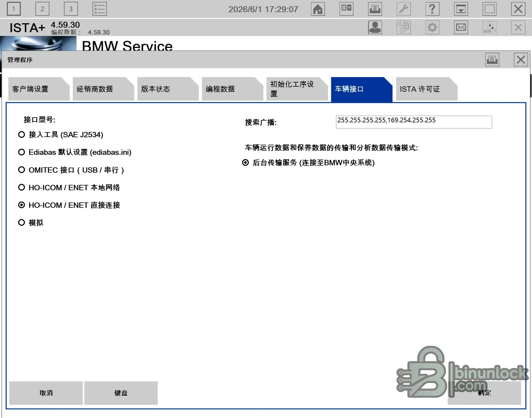
Task: Click the 搜索广播 label
Action: (x=261, y=122)
